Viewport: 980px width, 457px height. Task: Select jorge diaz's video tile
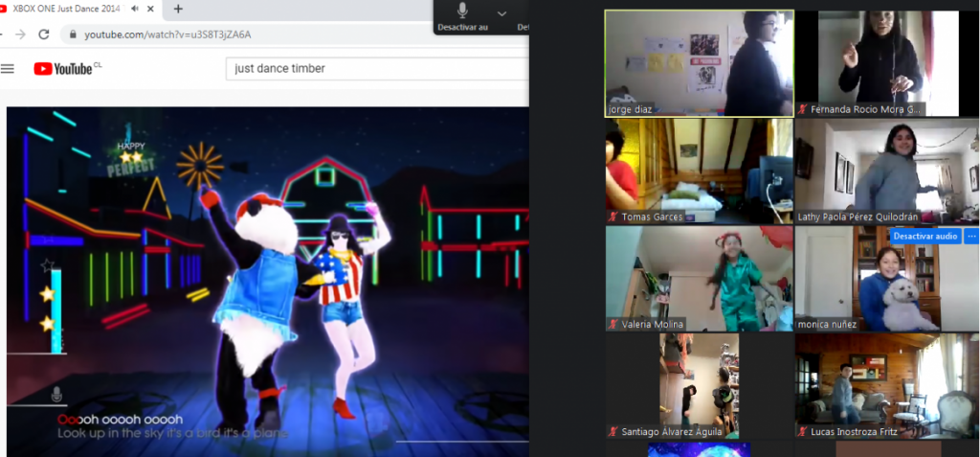pyautogui.click(x=699, y=63)
